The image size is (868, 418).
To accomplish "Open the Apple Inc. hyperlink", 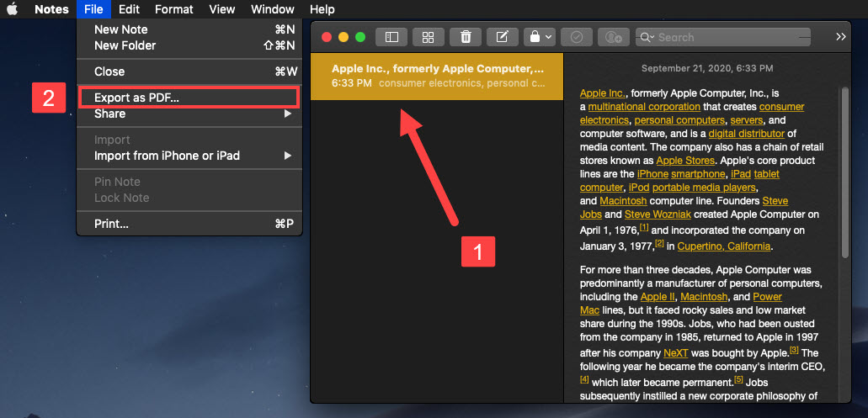I will 603,93.
